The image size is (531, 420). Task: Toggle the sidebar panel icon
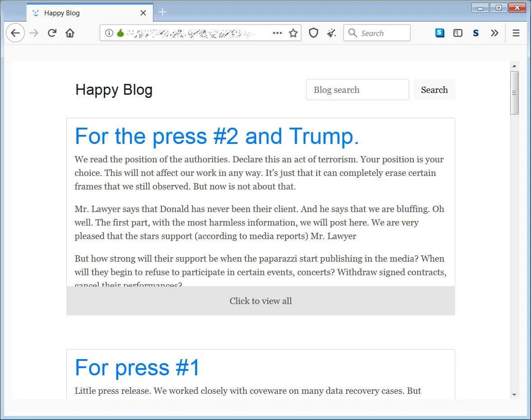tap(458, 33)
